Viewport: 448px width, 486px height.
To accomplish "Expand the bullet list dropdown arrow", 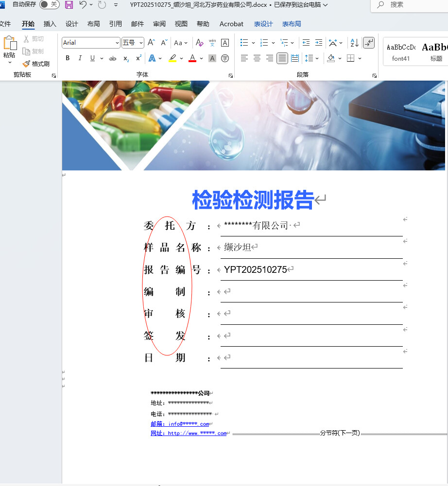I will (x=253, y=43).
